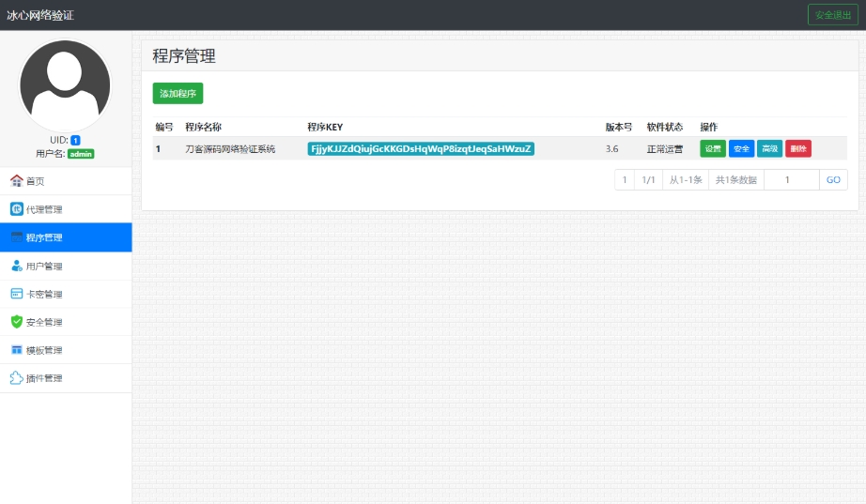Click the house icon beside 首页
Image resolution: width=866 pixels, height=504 pixels.
16,181
